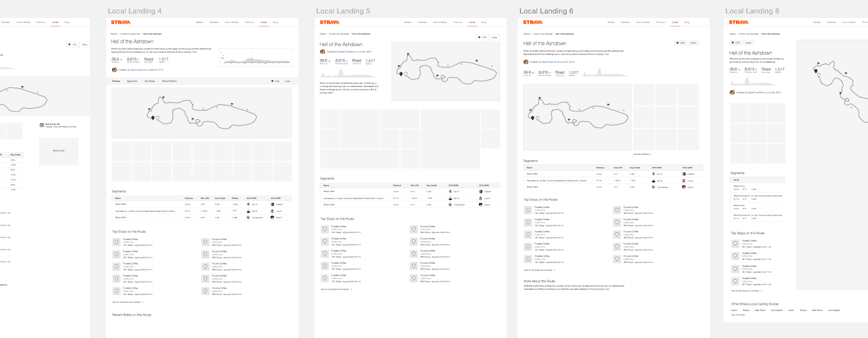Select Mobile in Local Landing 8 navigation

(x=818, y=22)
